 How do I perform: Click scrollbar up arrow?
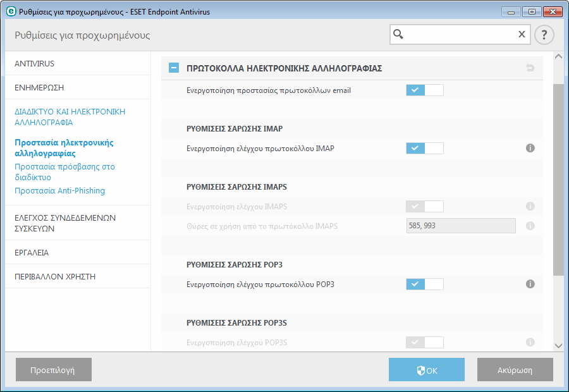tap(558, 56)
